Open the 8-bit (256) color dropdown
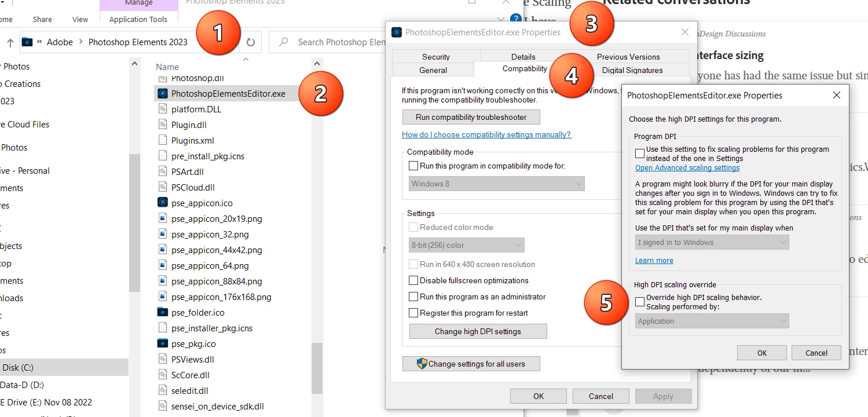Viewport: 868px width, 417px height. tap(467, 245)
